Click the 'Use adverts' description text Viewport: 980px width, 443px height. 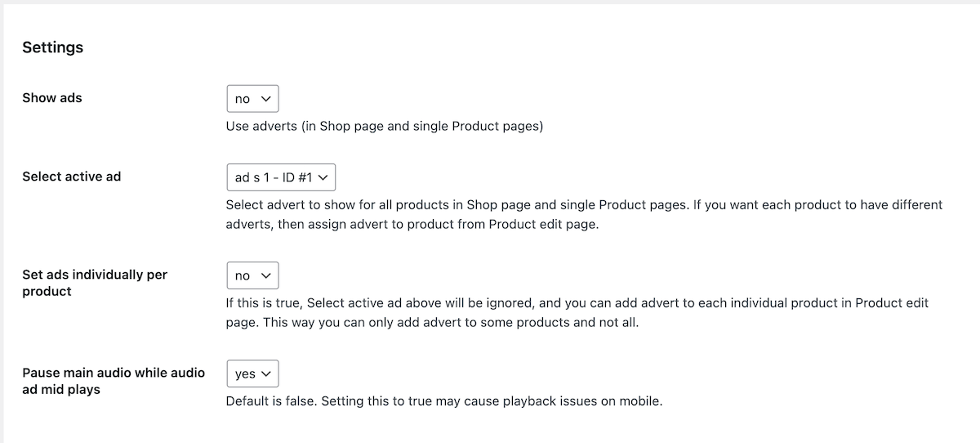tap(384, 127)
